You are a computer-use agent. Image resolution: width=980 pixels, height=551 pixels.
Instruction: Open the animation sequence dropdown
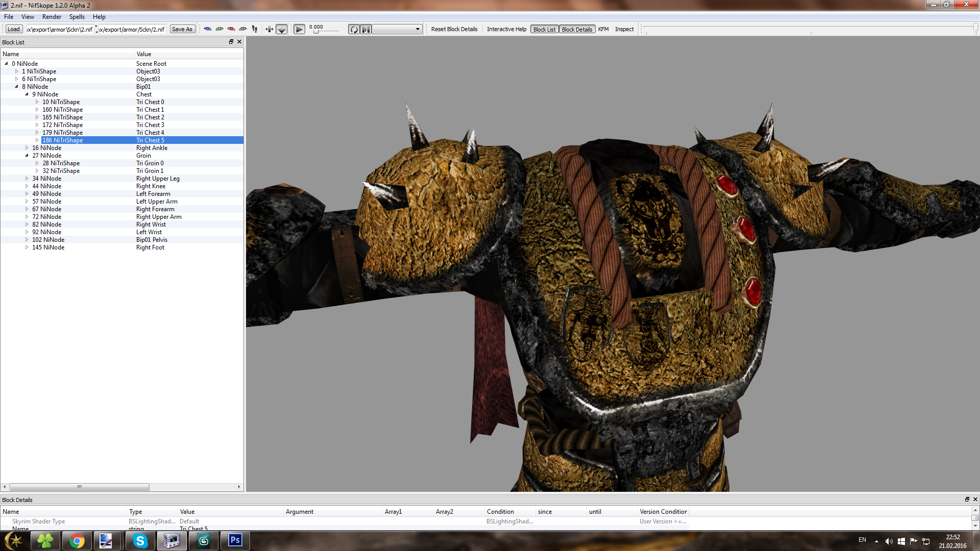click(x=397, y=29)
